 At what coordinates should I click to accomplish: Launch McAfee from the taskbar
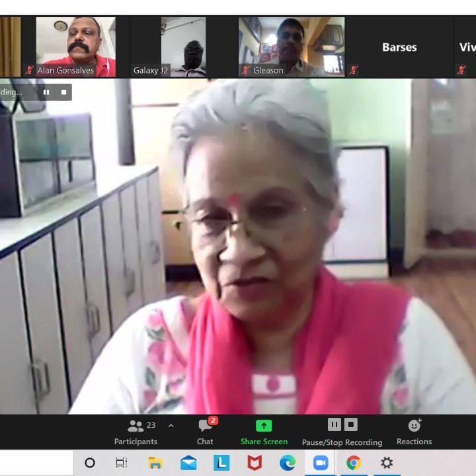pyautogui.click(x=255, y=463)
